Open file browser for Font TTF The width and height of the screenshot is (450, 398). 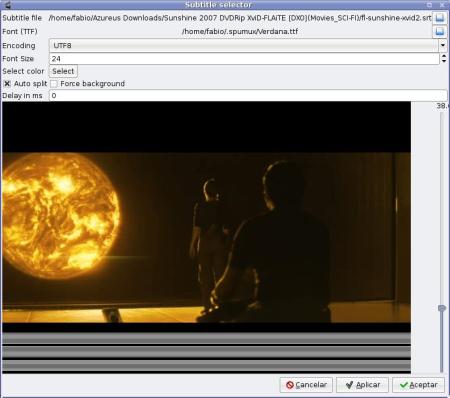(440, 31)
